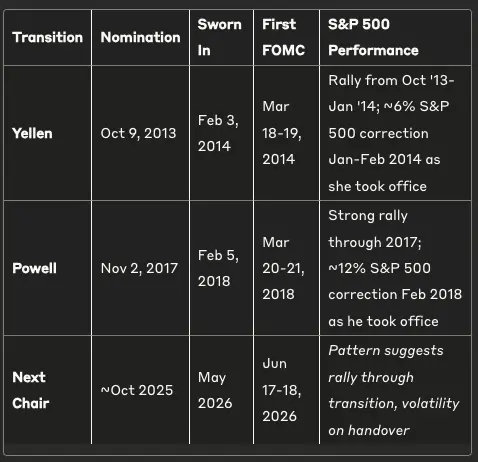Select the Sworn In column header
Screen dimensions: 478x462
tap(219, 37)
